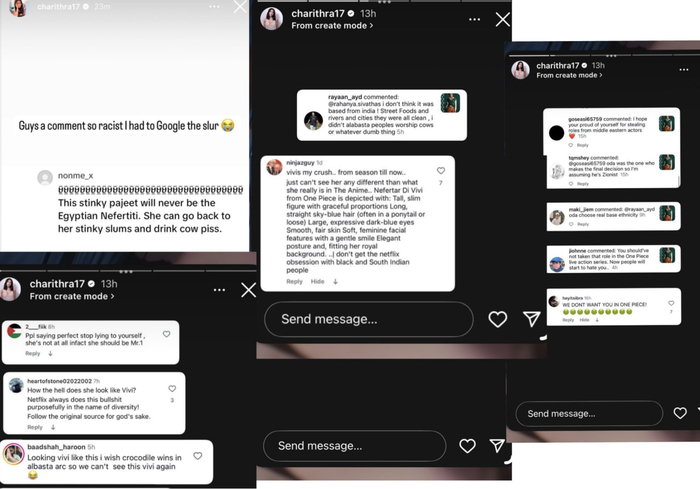
Task: Hide the ninjazguy comment
Action: (x=317, y=281)
